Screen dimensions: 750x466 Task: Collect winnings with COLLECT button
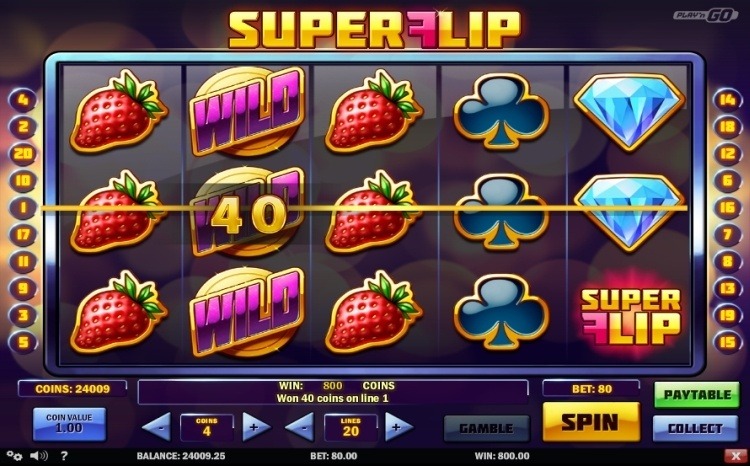pyautogui.click(x=695, y=428)
